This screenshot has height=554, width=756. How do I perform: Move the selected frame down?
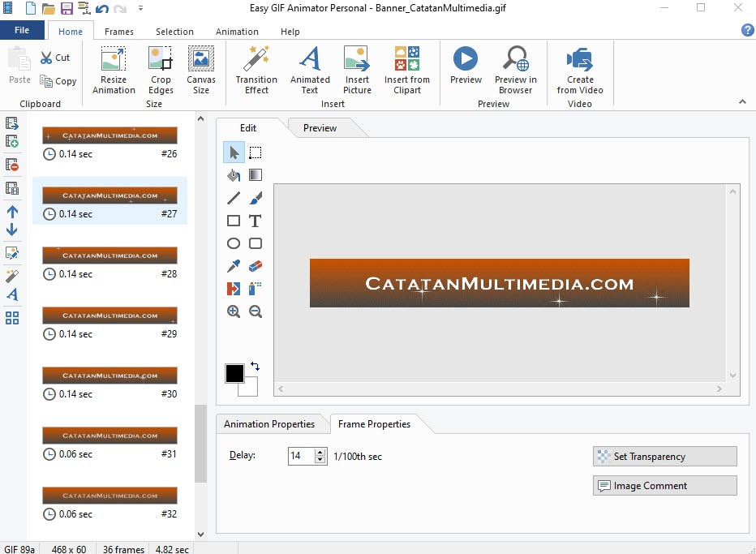coord(12,230)
